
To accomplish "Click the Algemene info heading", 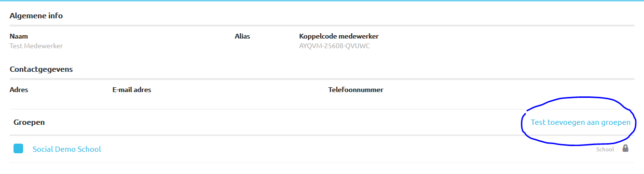I will point(36,16).
